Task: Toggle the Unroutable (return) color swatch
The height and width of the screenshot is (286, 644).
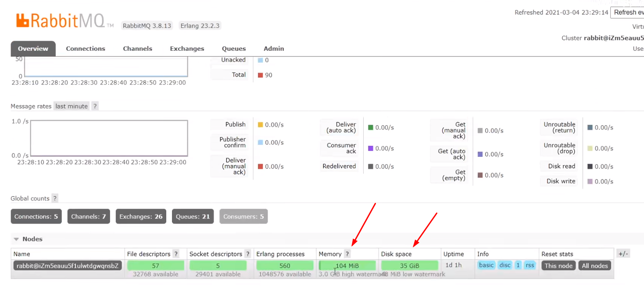Action: 590,127
